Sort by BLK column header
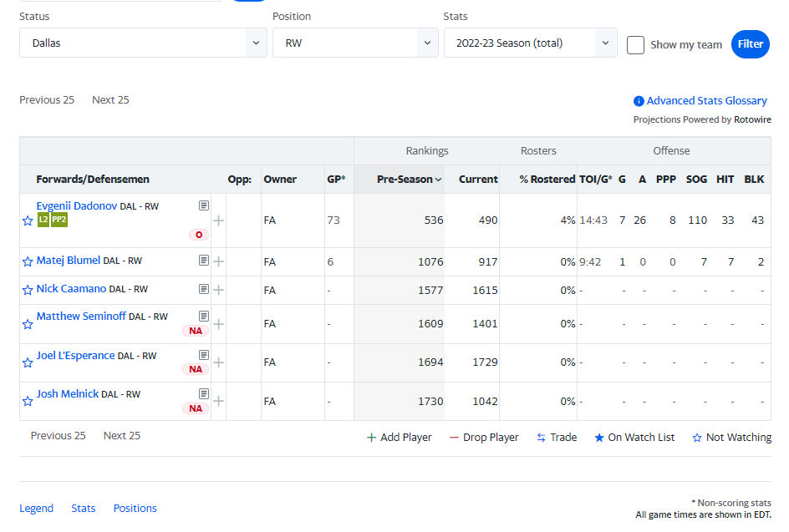This screenshot has height=532, width=789. click(754, 180)
